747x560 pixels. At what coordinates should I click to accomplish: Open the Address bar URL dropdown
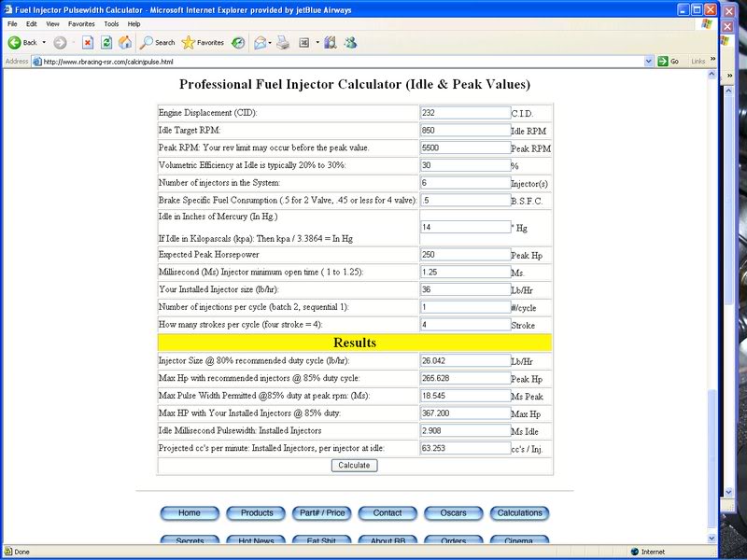click(648, 62)
